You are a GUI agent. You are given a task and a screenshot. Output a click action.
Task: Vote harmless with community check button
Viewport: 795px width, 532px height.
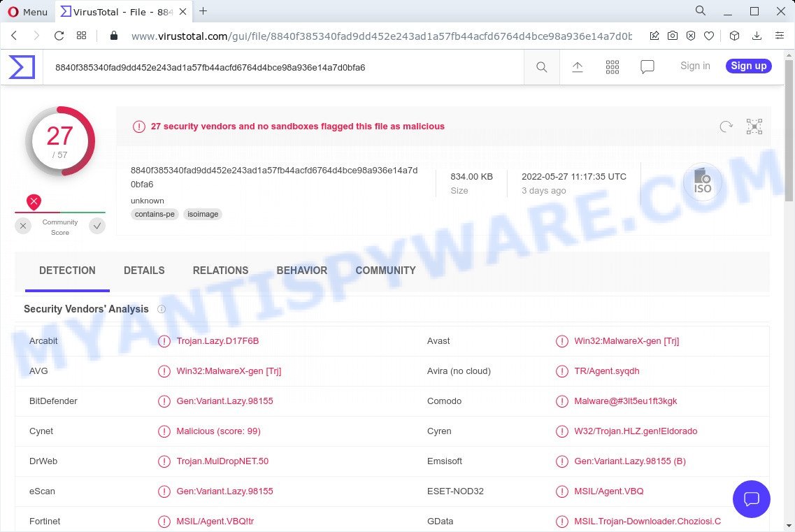coord(97,226)
